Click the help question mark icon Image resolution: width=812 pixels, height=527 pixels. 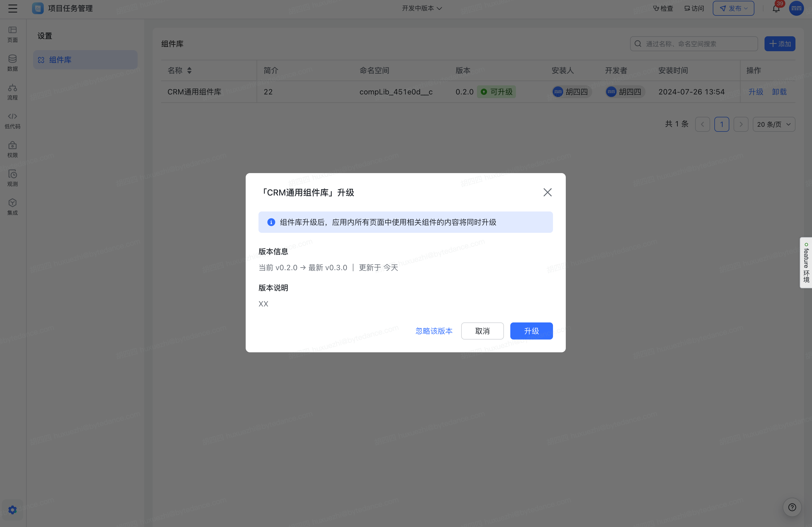792,507
